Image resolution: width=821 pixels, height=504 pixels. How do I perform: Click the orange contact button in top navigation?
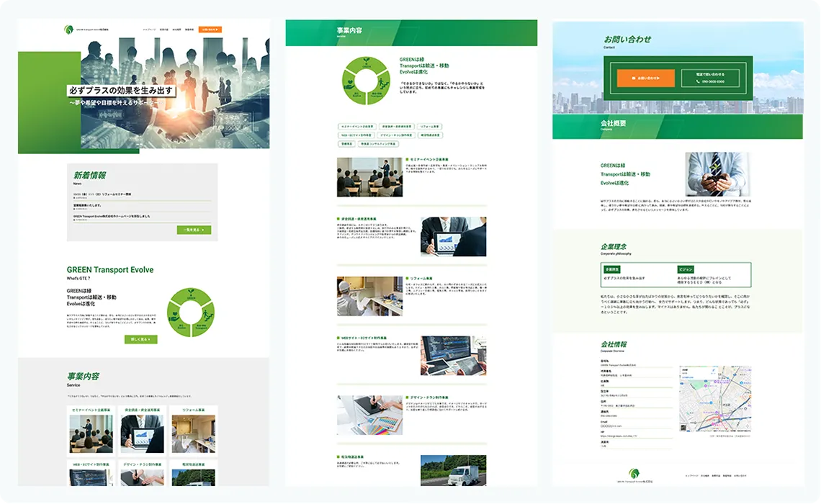coord(210,30)
